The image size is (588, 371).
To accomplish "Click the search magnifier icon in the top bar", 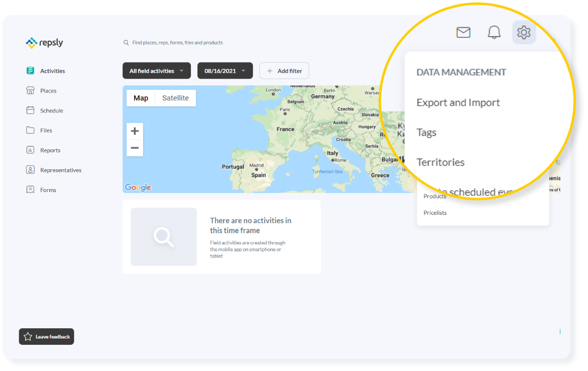I will pos(126,43).
